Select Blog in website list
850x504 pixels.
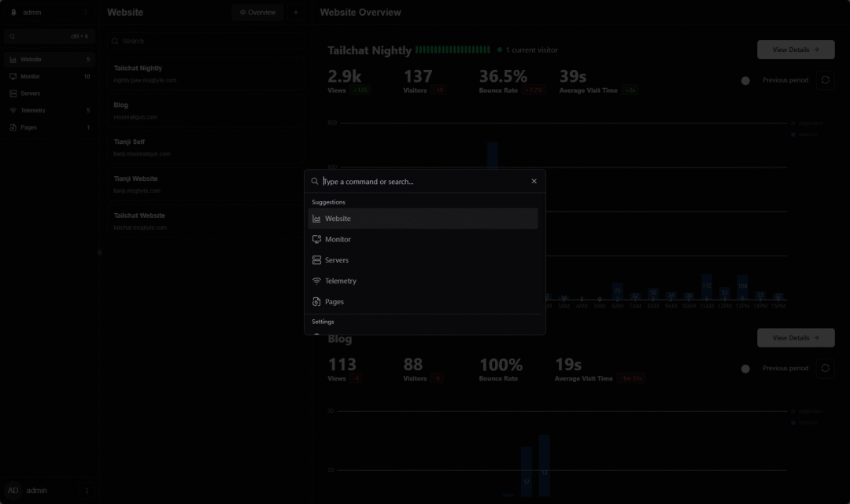(205, 111)
